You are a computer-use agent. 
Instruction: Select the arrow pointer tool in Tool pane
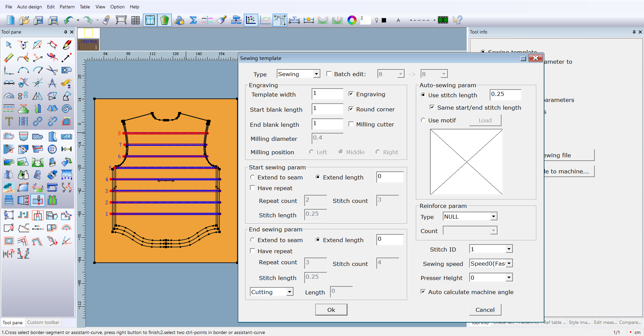(x=9, y=45)
